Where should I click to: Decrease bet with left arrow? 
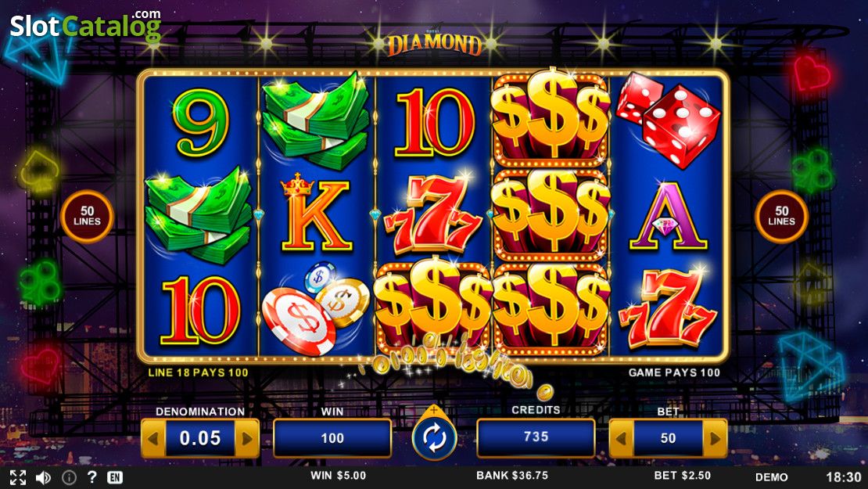[621, 438]
